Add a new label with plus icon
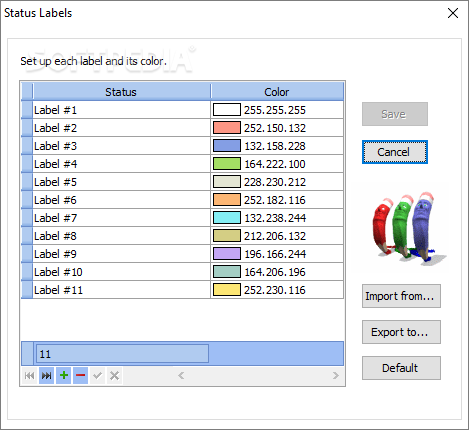The width and height of the screenshot is (469, 430). pyautogui.click(x=63, y=376)
